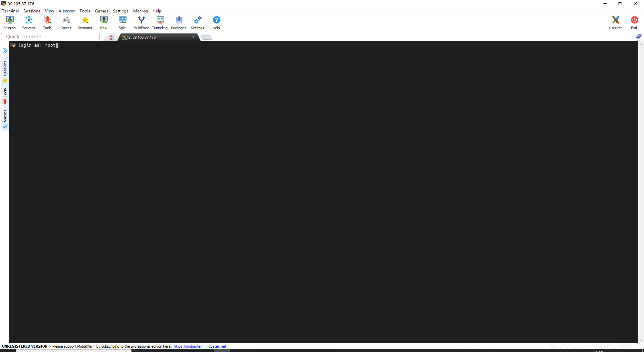Viewport: 644px width, 352px height.
Task: Launch the Games toolbar icon
Action: tap(66, 23)
